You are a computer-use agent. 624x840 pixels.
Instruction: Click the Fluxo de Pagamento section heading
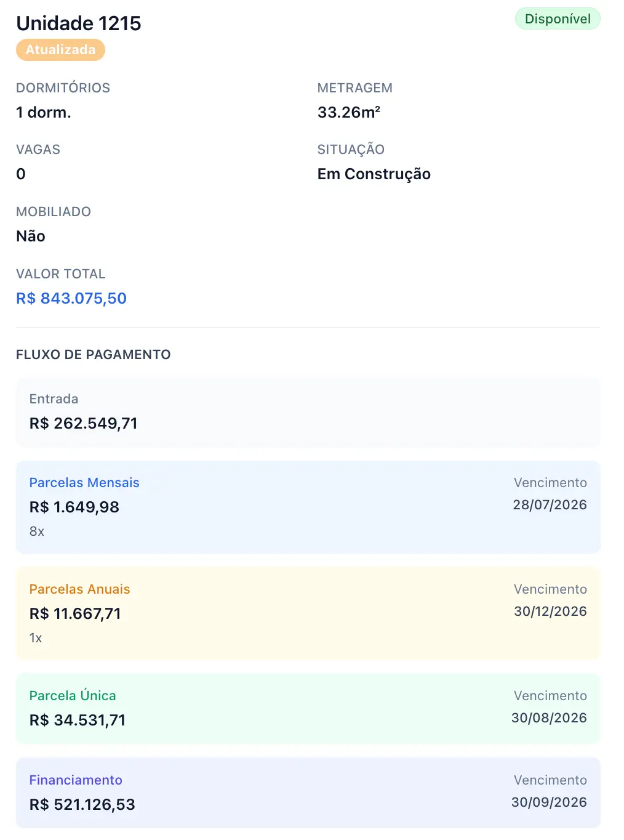[94, 355]
